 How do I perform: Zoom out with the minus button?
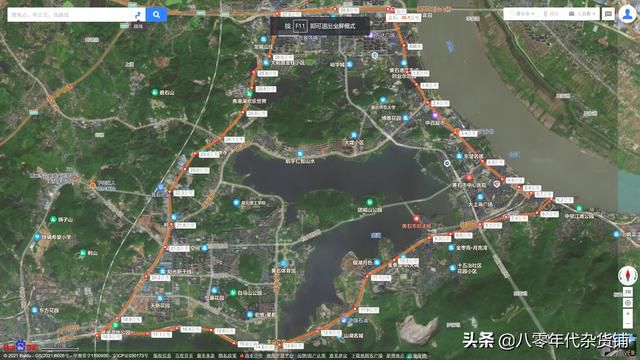tap(628, 323)
